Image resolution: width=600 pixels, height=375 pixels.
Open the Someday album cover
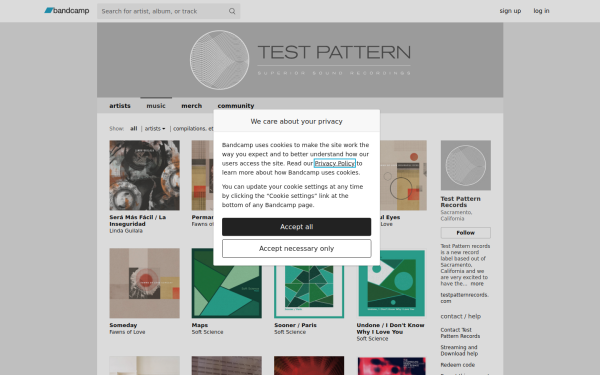click(x=144, y=283)
